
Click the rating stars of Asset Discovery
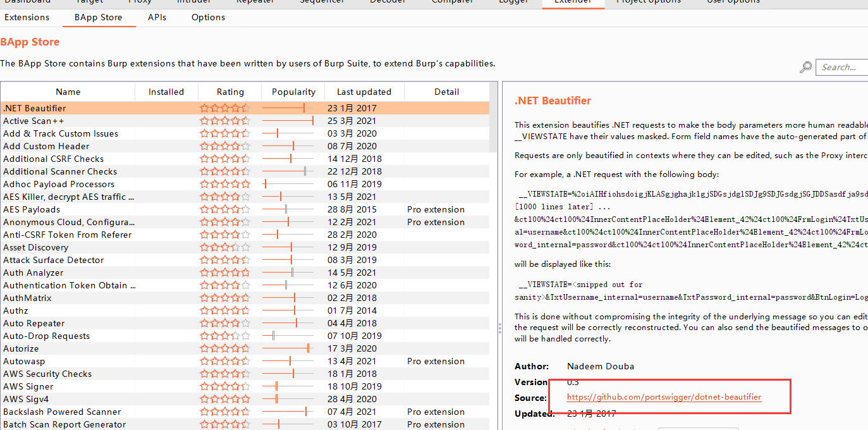point(225,247)
